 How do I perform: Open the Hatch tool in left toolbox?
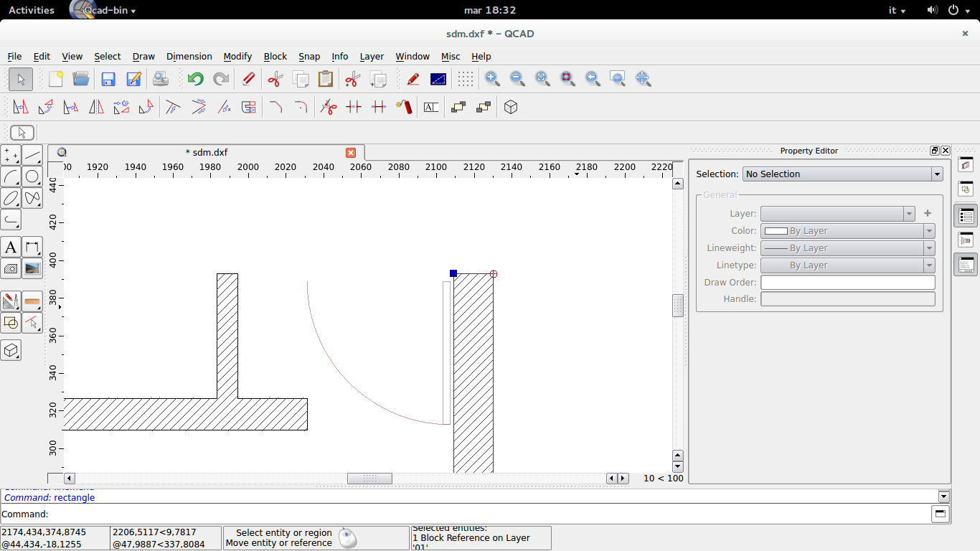(x=11, y=269)
